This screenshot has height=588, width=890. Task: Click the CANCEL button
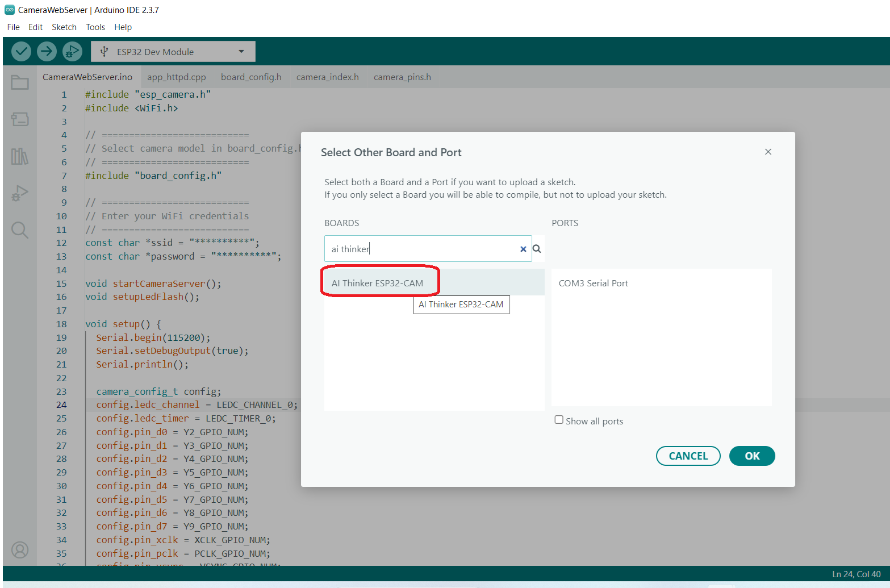[x=688, y=456]
